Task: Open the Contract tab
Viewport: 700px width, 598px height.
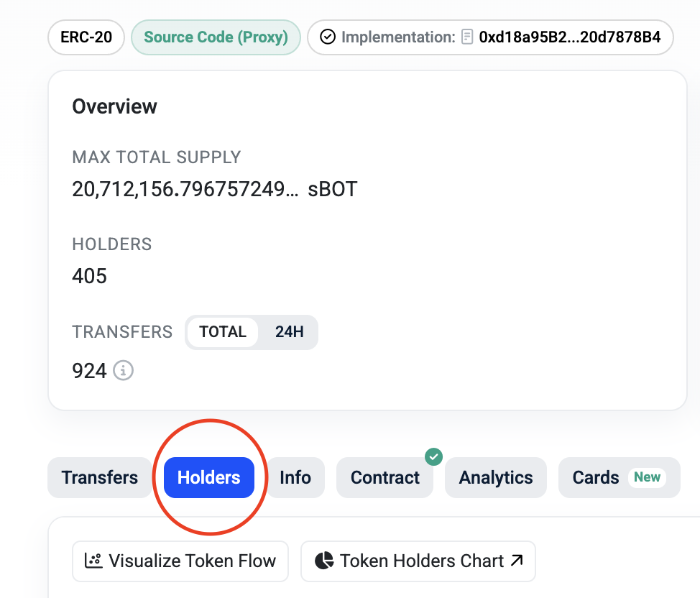Action: point(385,478)
